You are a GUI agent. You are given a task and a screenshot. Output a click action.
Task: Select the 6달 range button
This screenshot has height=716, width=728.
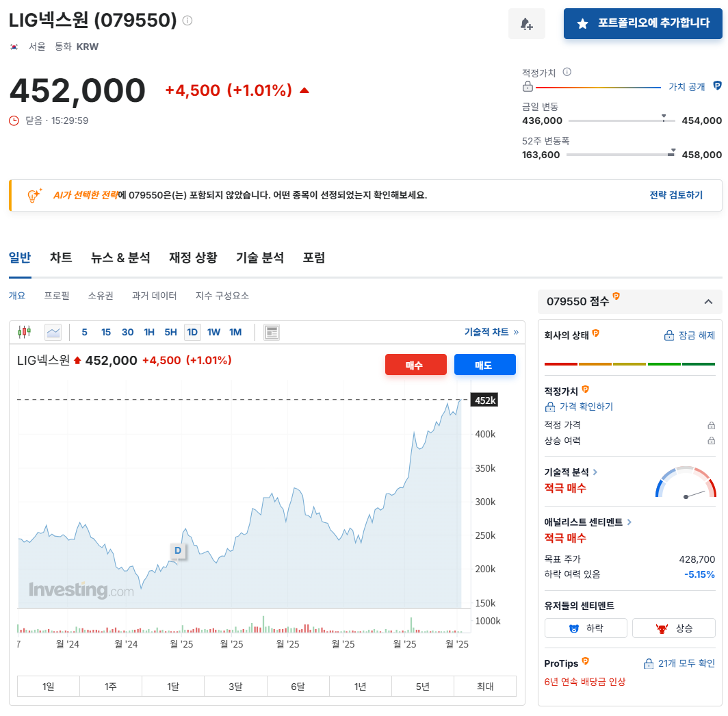(298, 687)
